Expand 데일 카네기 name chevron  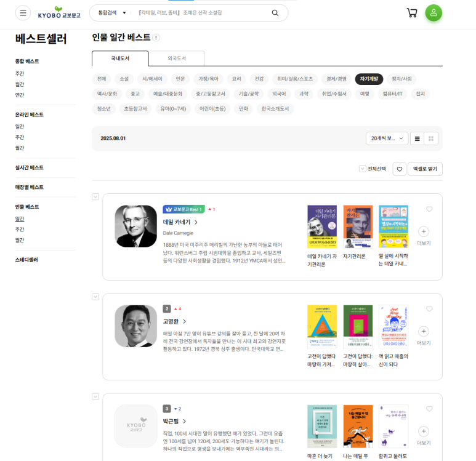pos(196,222)
